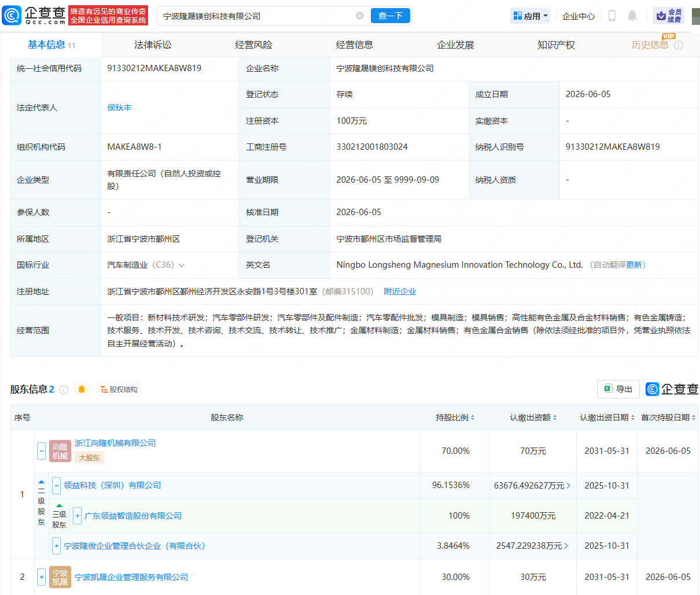The width and height of the screenshot is (700, 595).
Task: Select the 30.00% shareholding cell
Action: 455,577
